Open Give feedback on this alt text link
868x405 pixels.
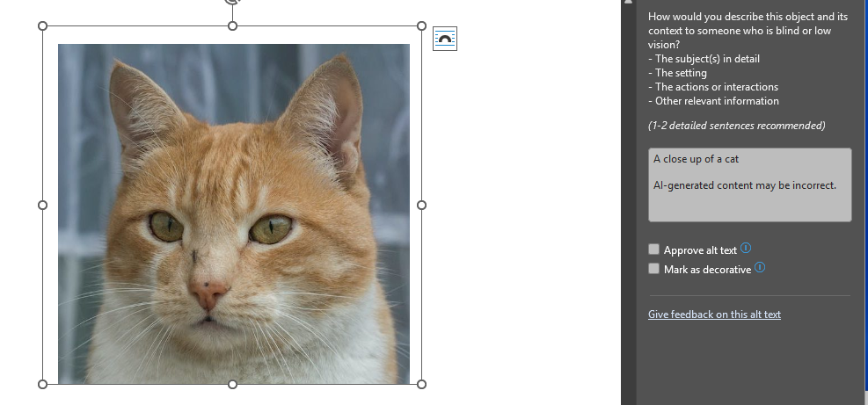click(714, 315)
